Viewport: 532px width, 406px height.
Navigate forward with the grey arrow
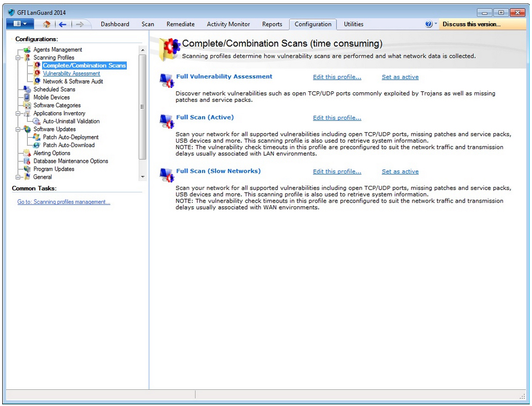79,24
